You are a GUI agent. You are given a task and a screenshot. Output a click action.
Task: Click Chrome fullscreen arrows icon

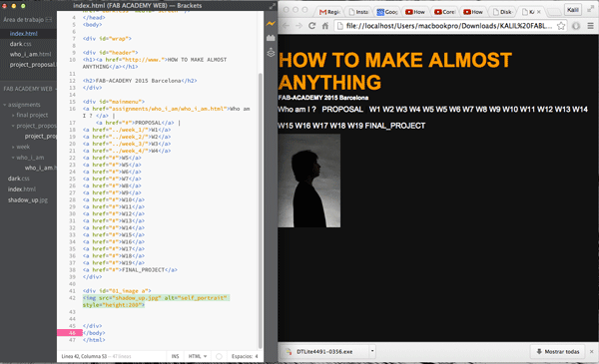coord(591,9)
